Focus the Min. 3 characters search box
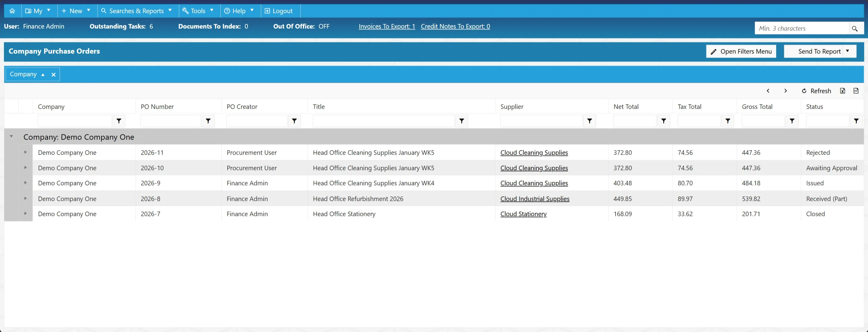This screenshot has height=332, width=868. (802, 28)
